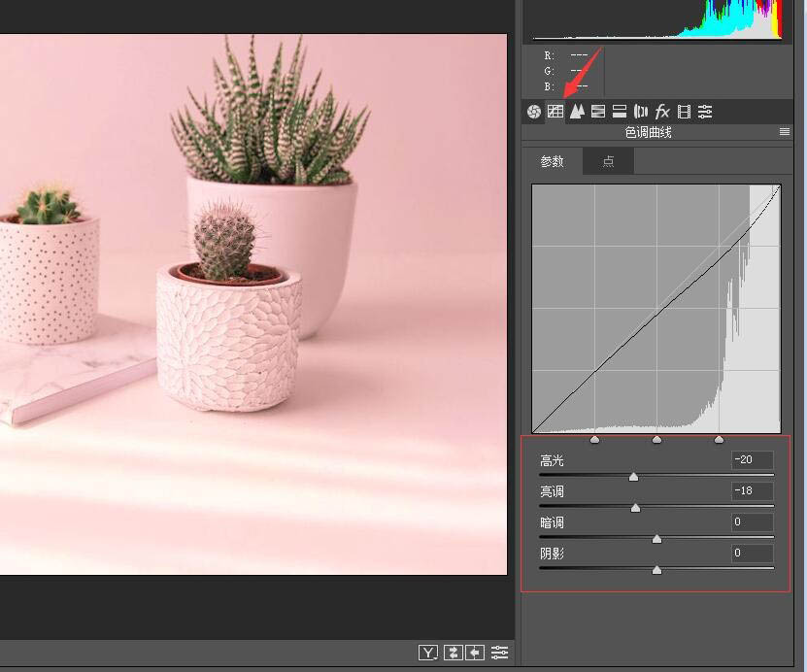The image size is (807, 672).
Task: Click the 亮调 value field showing -18
Action: click(752, 491)
